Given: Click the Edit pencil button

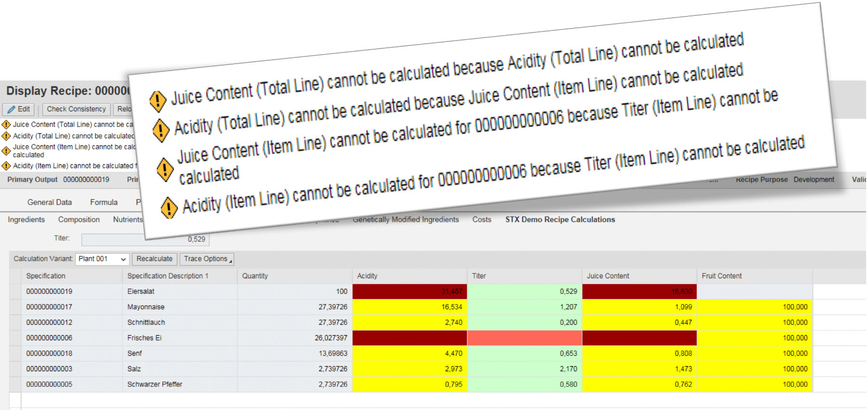Looking at the screenshot, I should [19, 109].
